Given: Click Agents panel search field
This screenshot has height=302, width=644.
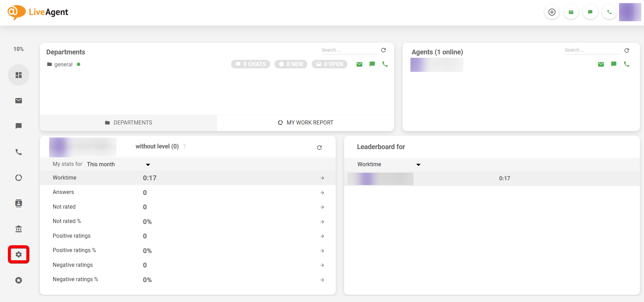Looking at the screenshot, I should tap(592, 50).
